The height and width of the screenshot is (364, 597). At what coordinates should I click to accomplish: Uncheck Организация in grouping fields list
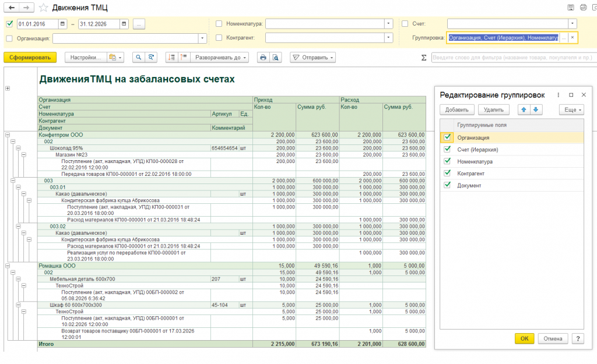tap(447, 137)
